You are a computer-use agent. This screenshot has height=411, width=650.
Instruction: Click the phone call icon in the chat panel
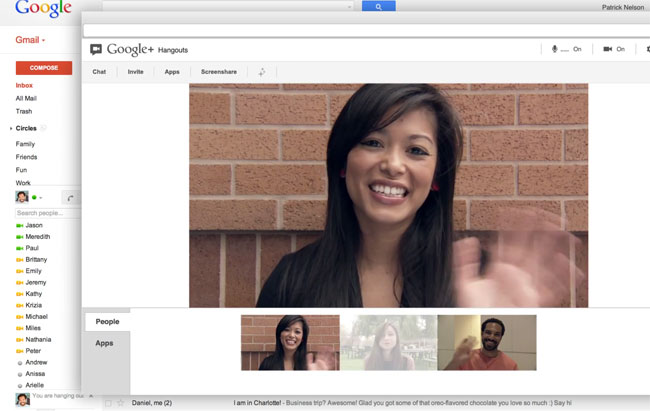pos(70,198)
